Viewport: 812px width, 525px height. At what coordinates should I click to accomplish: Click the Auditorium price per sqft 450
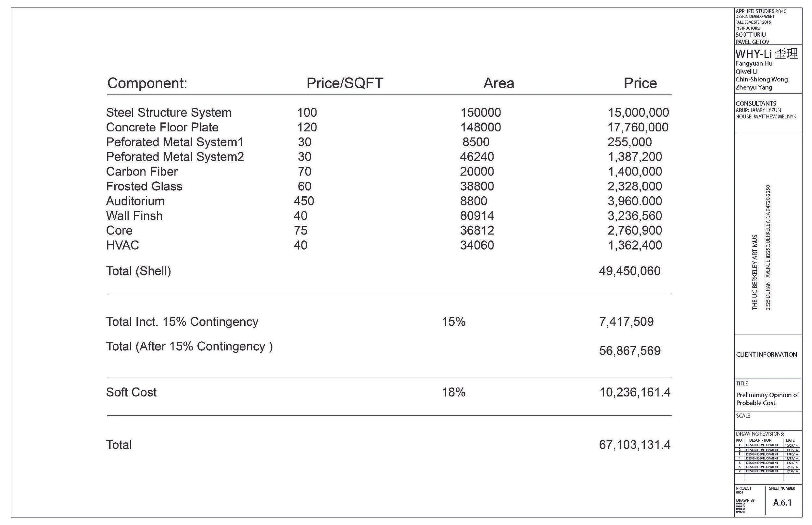point(304,201)
